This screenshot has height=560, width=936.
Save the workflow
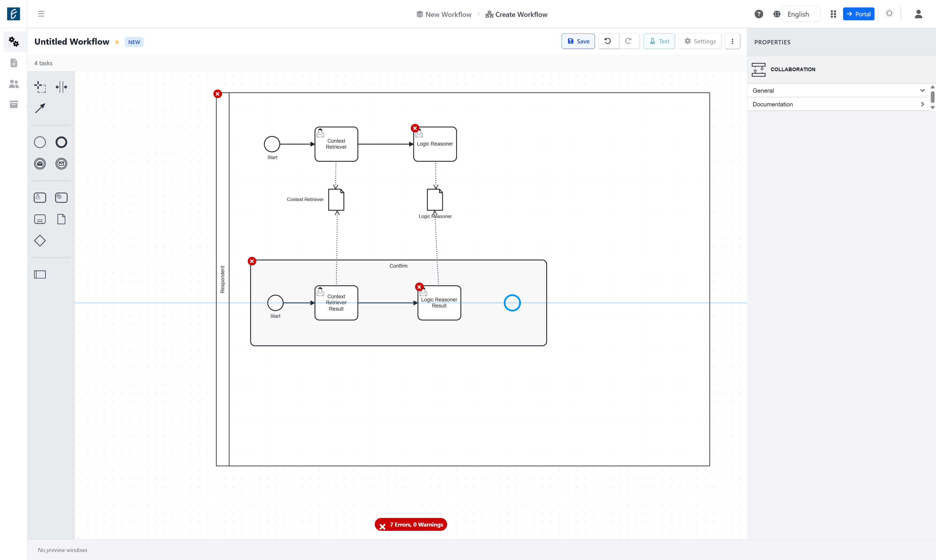578,41
